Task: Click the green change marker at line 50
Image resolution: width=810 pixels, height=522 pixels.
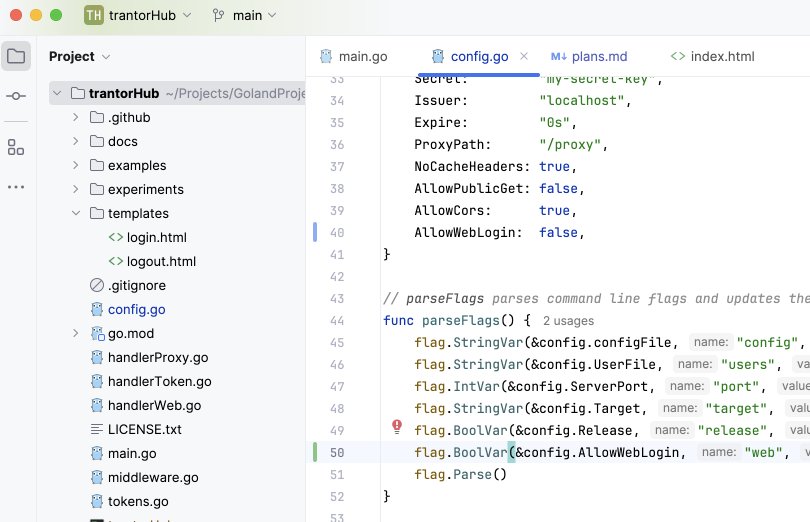Action: 315,452
